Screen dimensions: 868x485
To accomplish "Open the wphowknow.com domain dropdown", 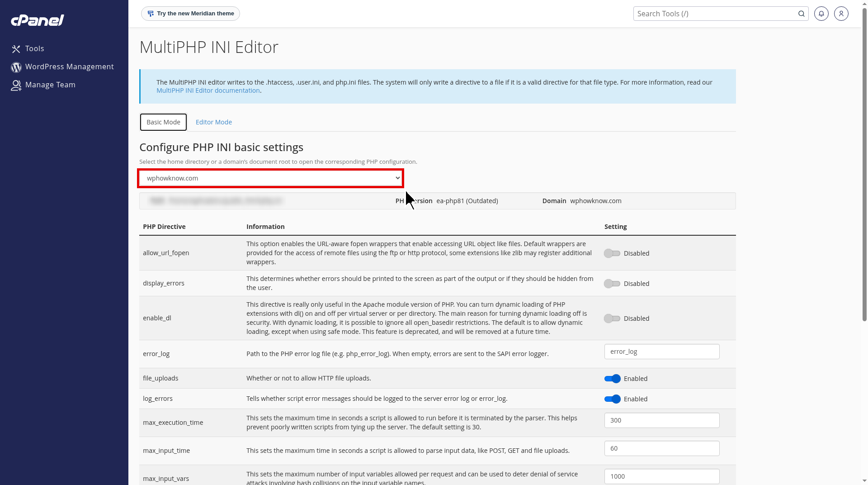I will tap(270, 178).
